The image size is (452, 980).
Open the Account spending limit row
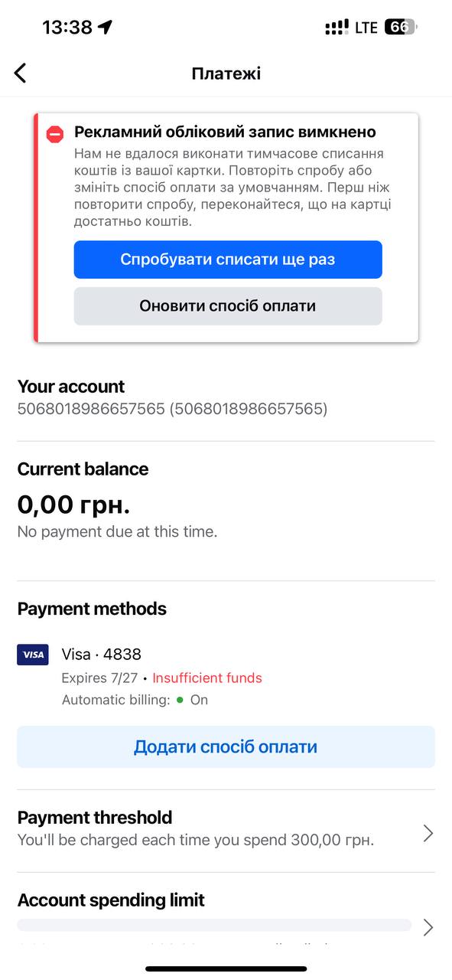tap(226, 916)
